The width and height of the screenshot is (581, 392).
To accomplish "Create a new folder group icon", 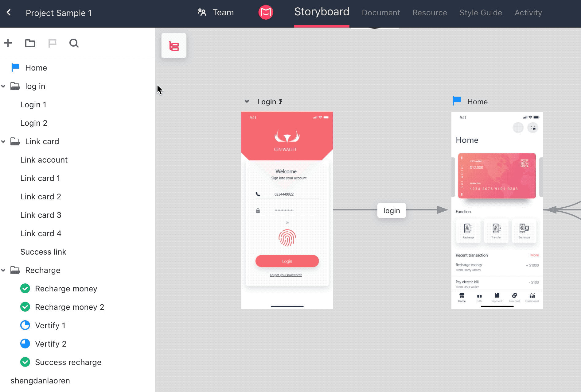I will [30, 43].
